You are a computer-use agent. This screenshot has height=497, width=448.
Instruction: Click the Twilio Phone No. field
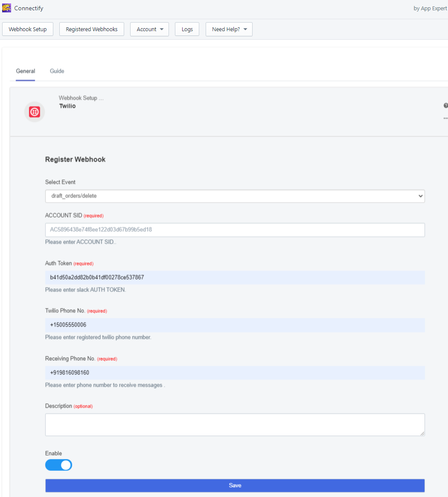[235, 325]
